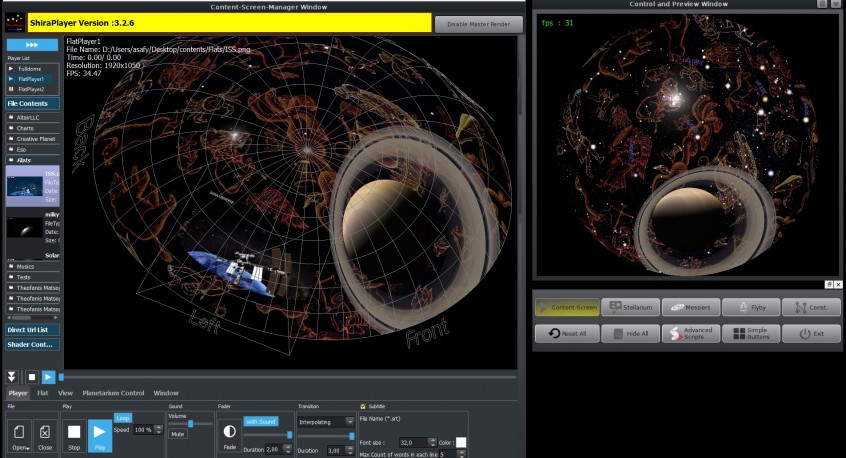Click the playback timeline seek handle
Viewport: 846px width, 458px height.
[x=62, y=377]
